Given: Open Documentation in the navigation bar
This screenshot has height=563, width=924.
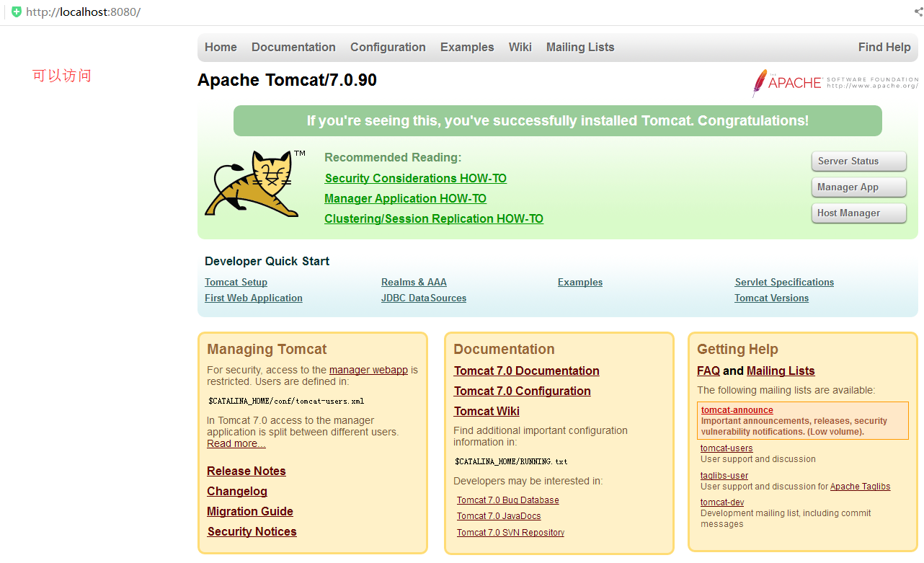Looking at the screenshot, I should [293, 48].
